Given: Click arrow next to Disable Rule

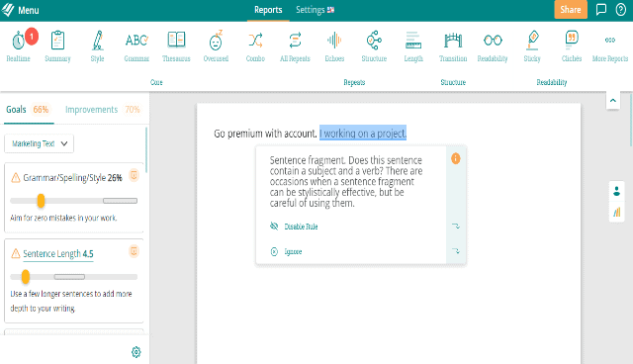Looking at the screenshot, I should point(456,226).
